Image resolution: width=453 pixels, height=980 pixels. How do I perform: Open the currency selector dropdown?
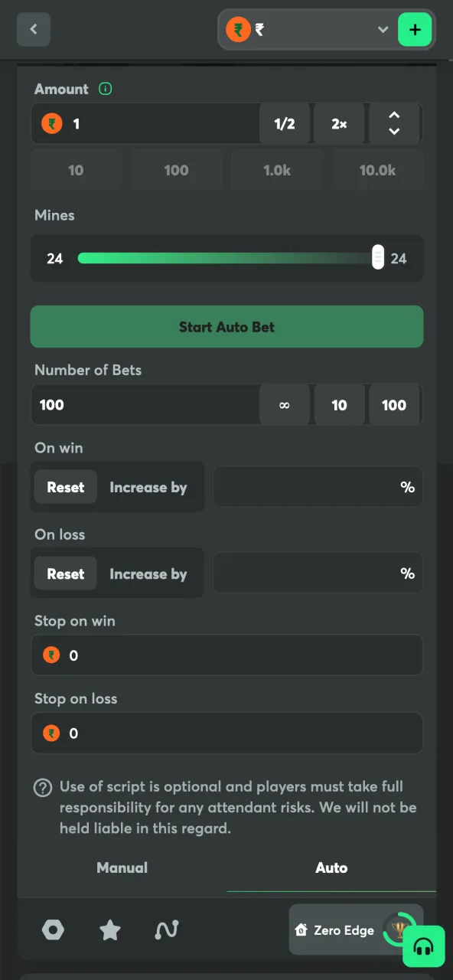coord(382,30)
